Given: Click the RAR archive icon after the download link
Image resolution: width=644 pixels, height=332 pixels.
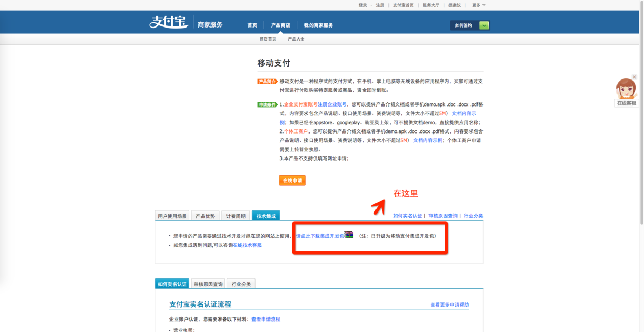Looking at the screenshot, I should [348, 235].
